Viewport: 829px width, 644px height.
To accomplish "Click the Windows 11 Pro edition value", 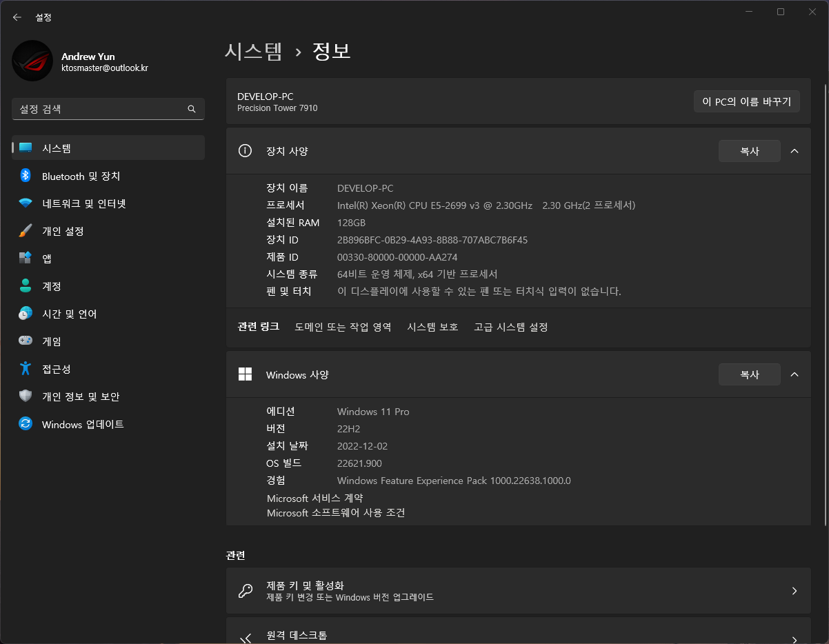I will coord(373,412).
